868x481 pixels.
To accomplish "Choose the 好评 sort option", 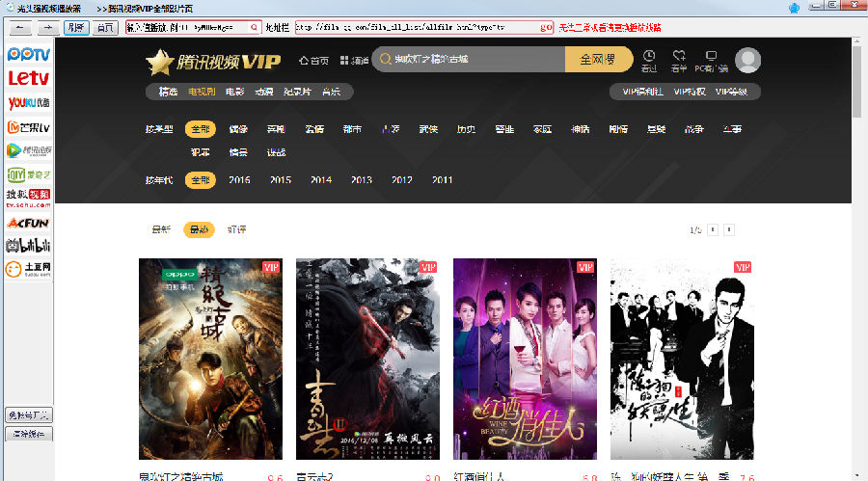I will 236,229.
